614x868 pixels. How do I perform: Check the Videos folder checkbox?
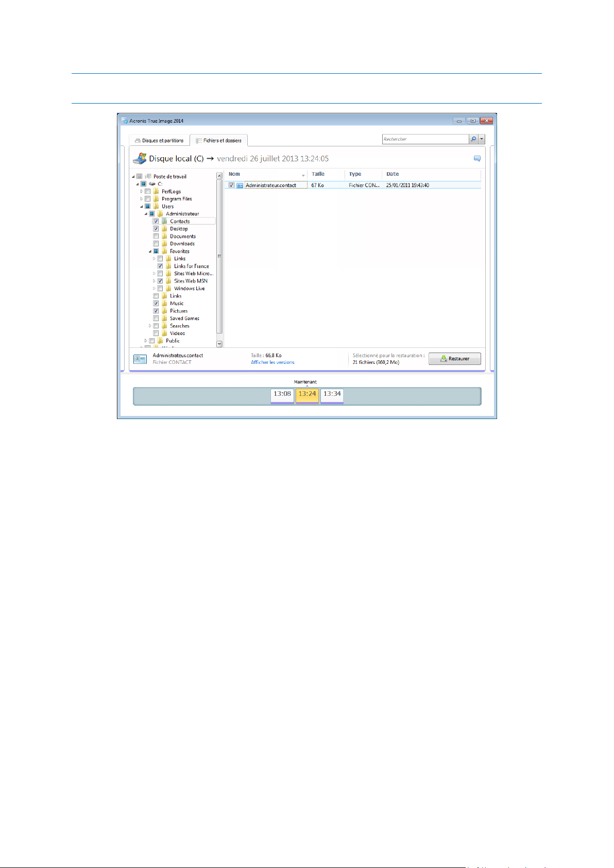[x=156, y=333]
